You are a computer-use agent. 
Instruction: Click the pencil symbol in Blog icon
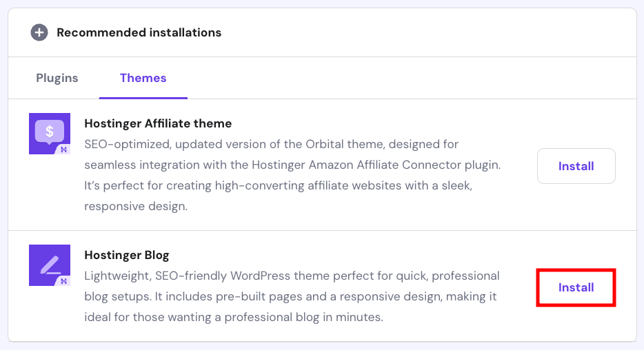pyautogui.click(x=48, y=263)
